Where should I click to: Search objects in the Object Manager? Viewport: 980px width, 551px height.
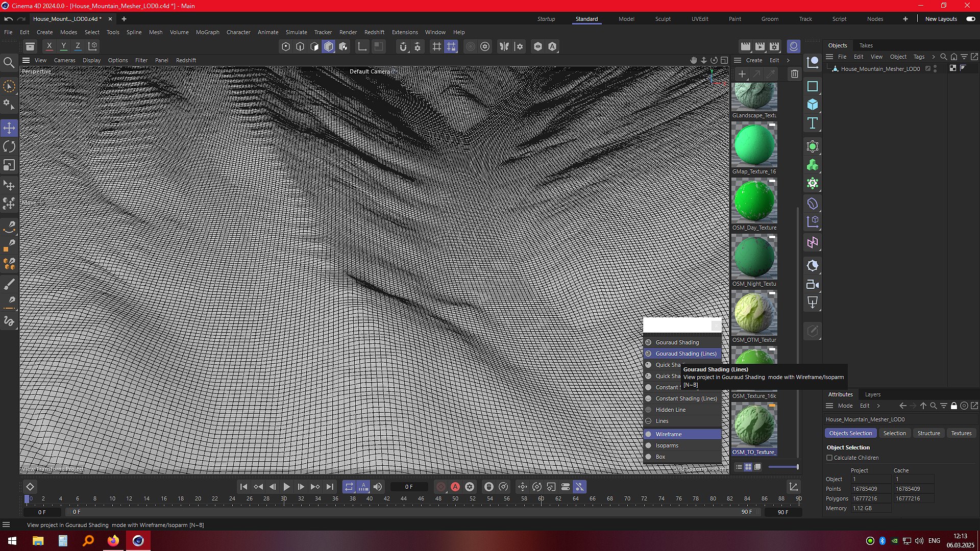coord(944,57)
